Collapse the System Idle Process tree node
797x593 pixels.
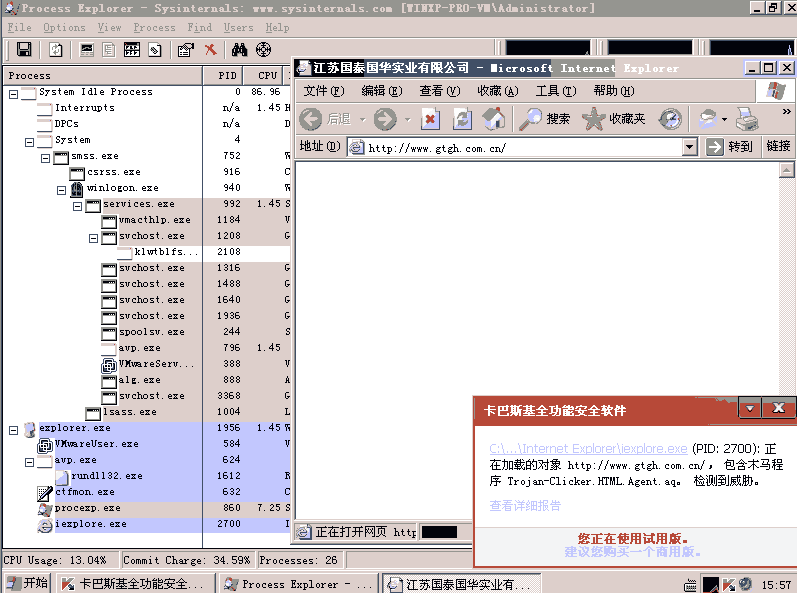click(14, 94)
